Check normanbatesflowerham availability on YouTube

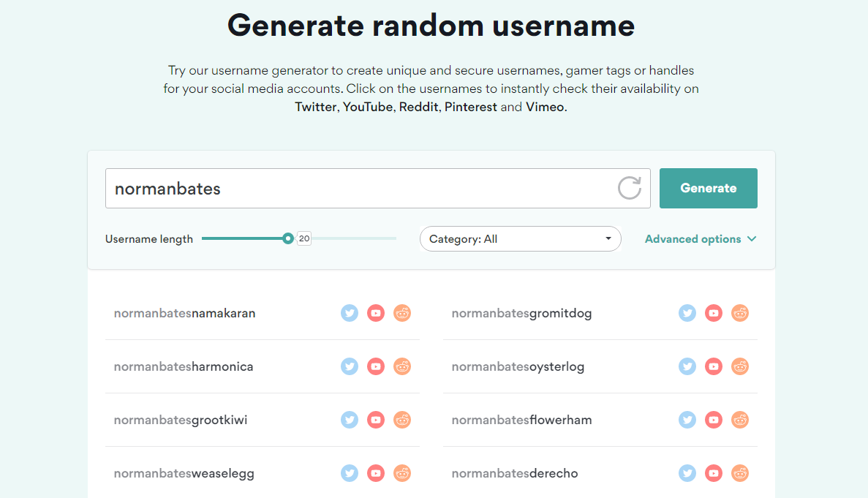714,420
